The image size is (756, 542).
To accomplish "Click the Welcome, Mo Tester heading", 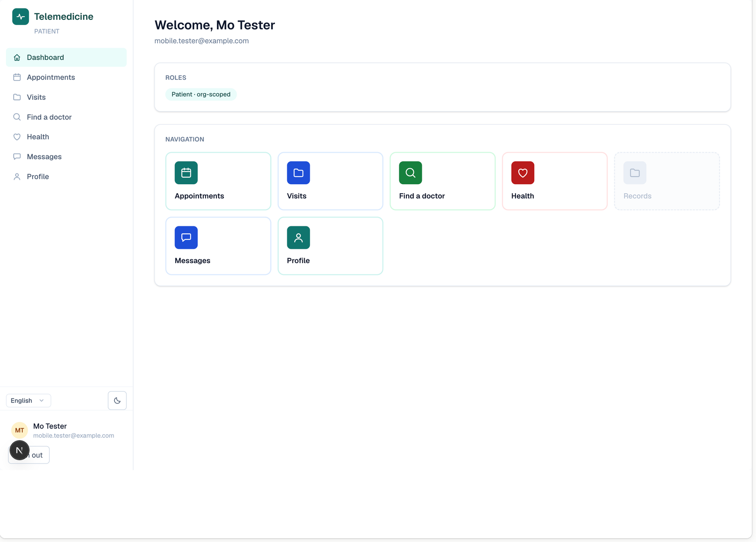I will click(215, 25).
